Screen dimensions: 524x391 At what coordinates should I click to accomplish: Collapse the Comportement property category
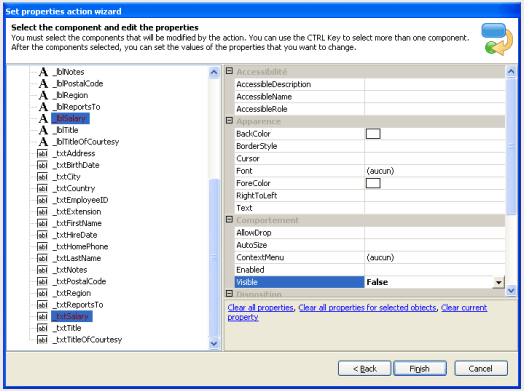coord(230,219)
